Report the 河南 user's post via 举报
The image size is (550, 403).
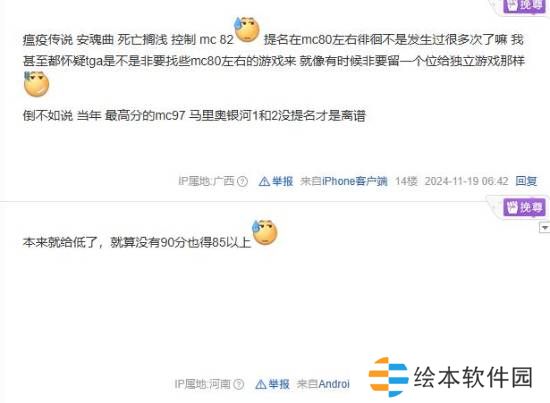coord(273,384)
